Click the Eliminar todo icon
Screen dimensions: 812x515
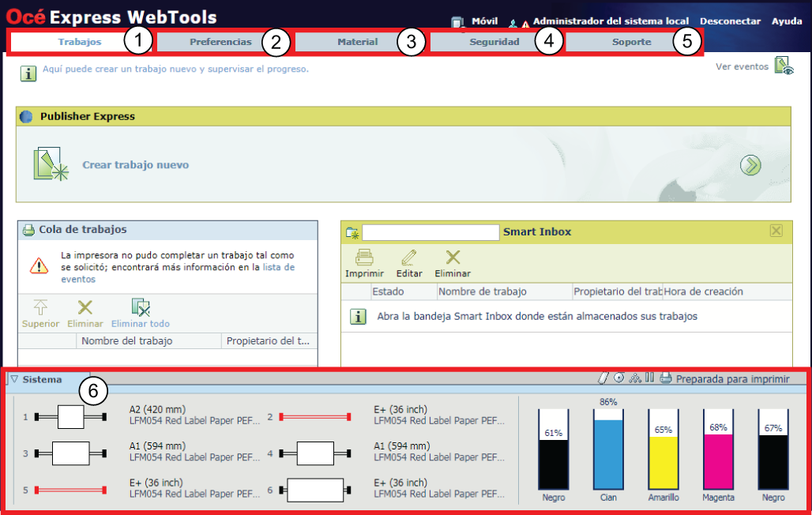tap(141, 307)
